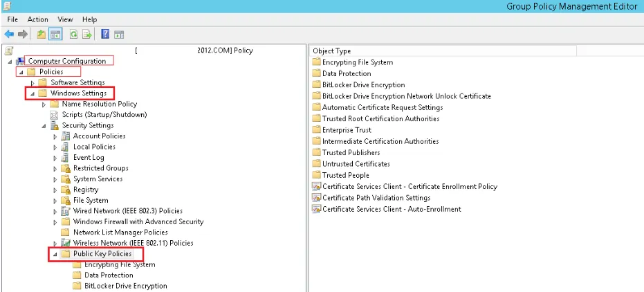The width and height of the screenshot is (644, 292).
Task: Click the Registry locked-folder icon in tree
Action: (x=66, y=190)
